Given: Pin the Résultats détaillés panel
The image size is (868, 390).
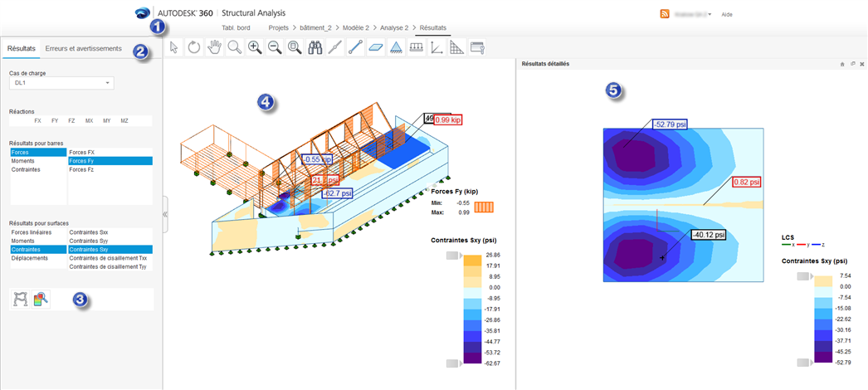Looking at the screenshot, I should 842,64.
